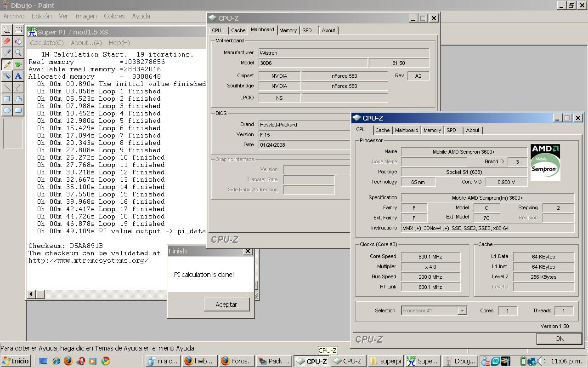Click the Wistron manufacturer field
This screenshot has height=368, width=588.
click(344, 53)
